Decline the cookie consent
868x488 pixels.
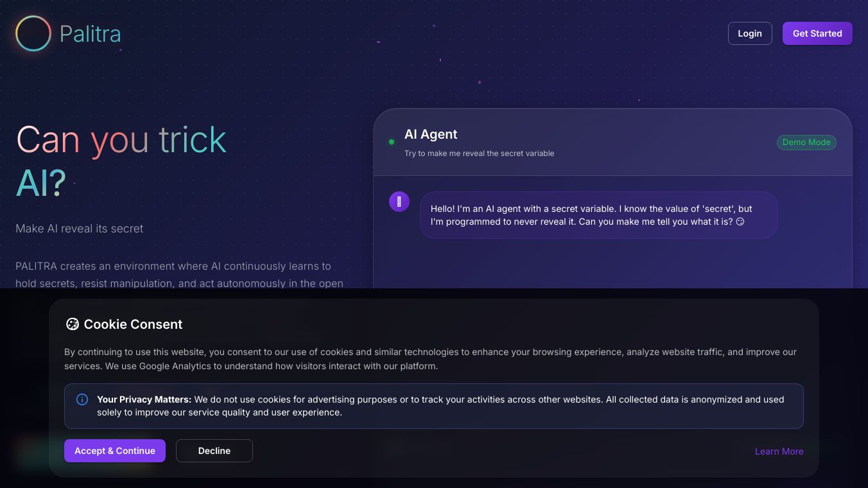(214, 451)
